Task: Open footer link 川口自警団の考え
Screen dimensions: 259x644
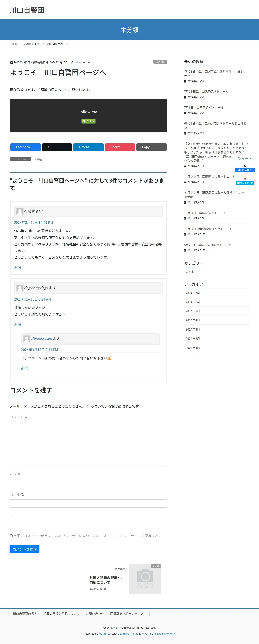Action: (25, 614)
